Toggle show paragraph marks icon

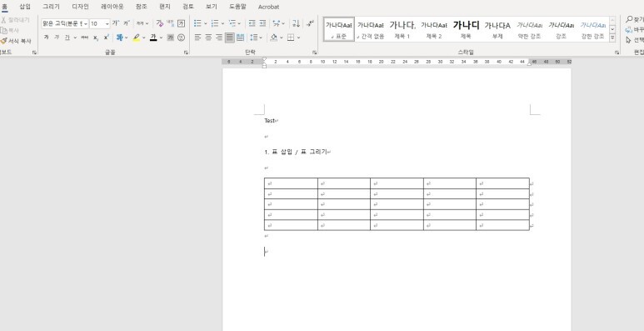pyautogui.click(x=310, y=23)
